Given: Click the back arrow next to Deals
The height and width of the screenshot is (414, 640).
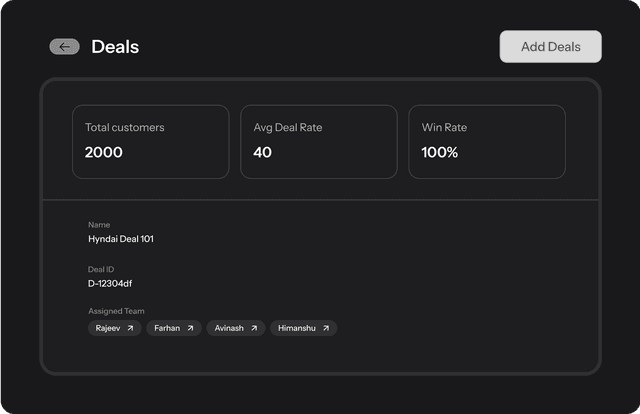Looking at the screenshot, I should (x=64, y=47).
